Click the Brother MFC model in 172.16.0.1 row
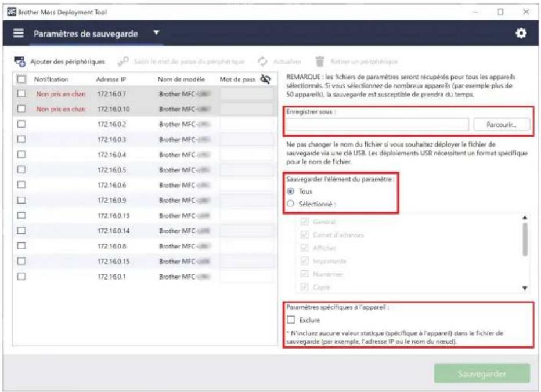The height and width of the screenshot is (392, 541). click(185, 277)
